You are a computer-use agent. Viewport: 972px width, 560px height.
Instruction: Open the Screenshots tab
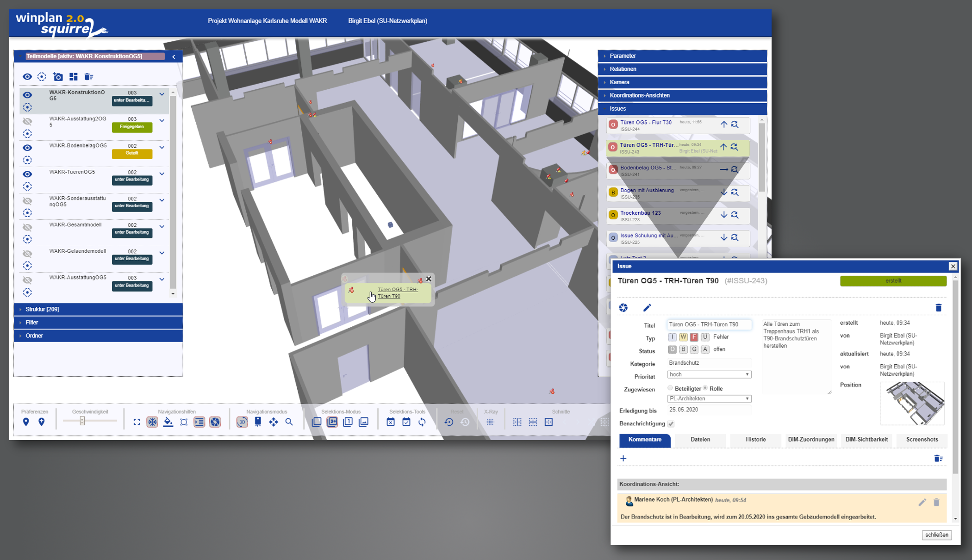(x=922, y=440)
